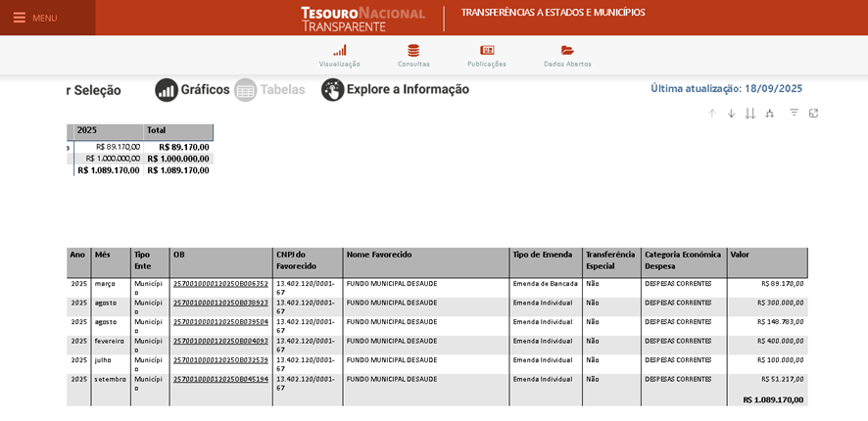Open OB link 257001000012025OB004093
The height and width of the screenshot is (421, 868).
(220, 341)
